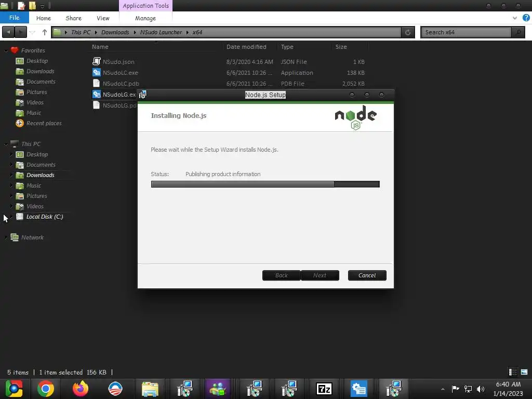Image resolution: width=532 pixels, height=399 pixels.
Task: Switch to the Home ribbon tab
Action: pyautogui.click(x=44, y=18)
